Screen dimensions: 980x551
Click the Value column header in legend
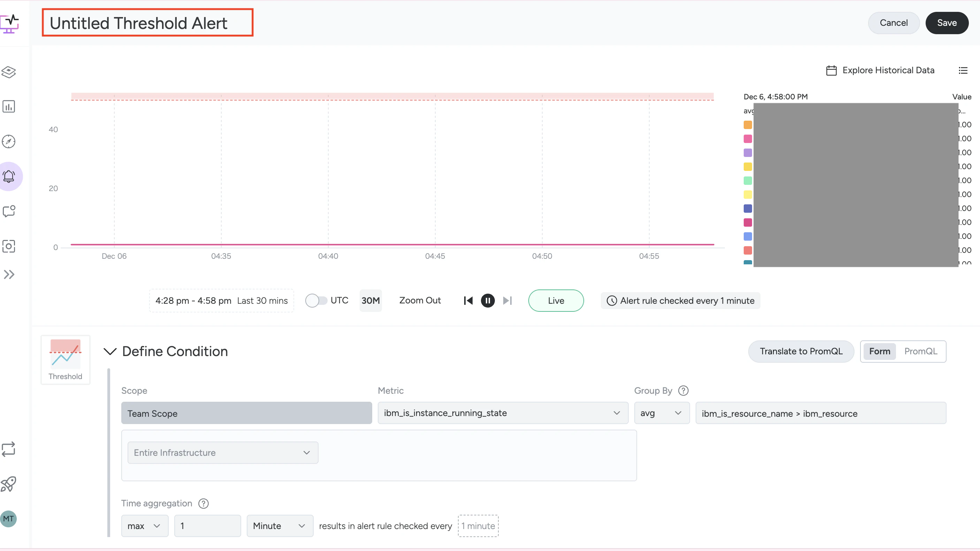click(x=962, y=97)
